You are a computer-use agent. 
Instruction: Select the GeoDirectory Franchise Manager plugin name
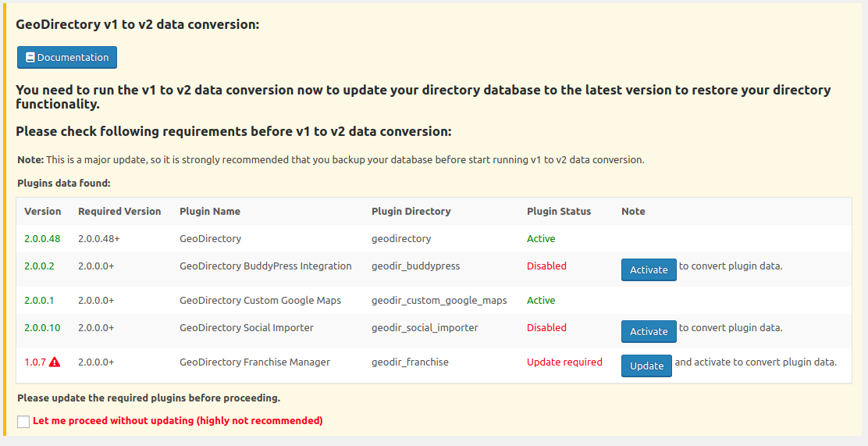(x=254, y=362)
